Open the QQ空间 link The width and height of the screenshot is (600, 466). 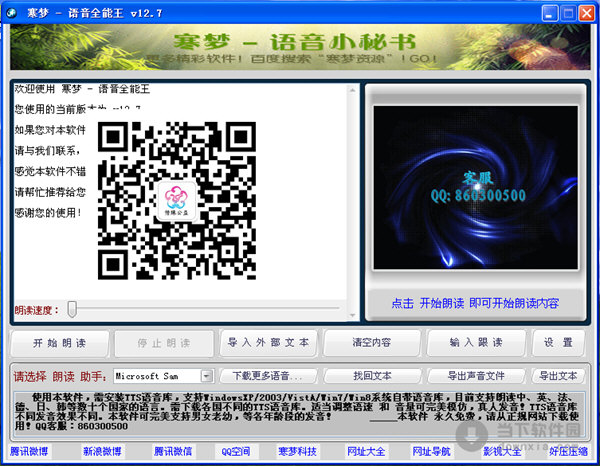236,452
